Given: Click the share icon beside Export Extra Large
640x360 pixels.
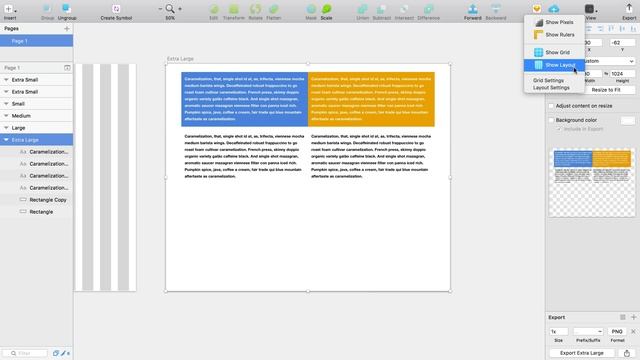Looking at the screenshot, I should click(x=627, y=353).
